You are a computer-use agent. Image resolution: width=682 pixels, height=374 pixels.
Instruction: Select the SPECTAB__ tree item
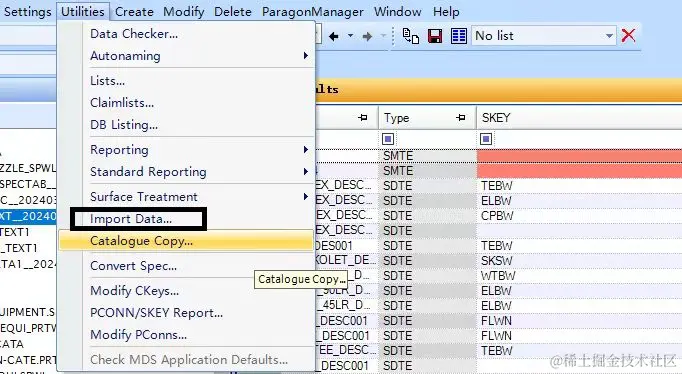pos(28,184)
